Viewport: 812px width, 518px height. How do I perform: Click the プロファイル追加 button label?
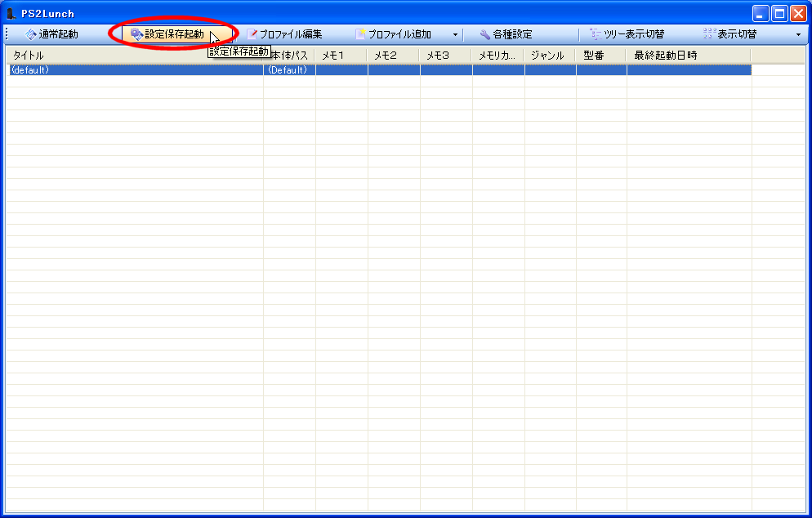[x=399, y=34]
